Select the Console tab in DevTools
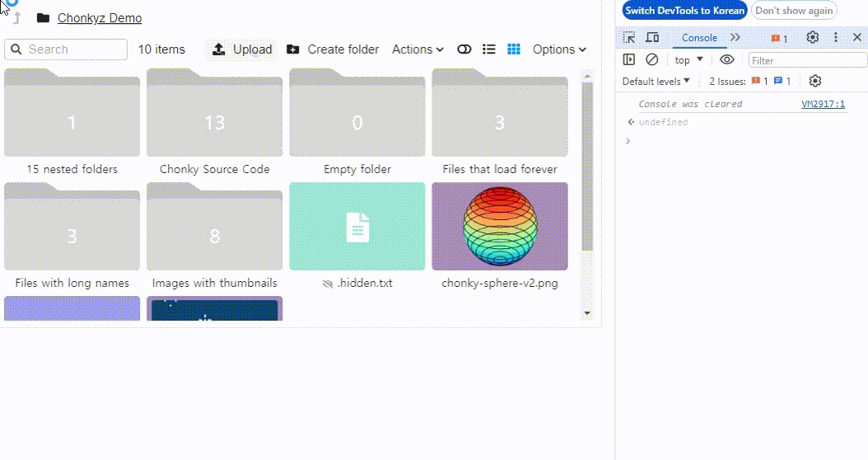Image resolution: width=868 pixels, height=460 pixels. tap(699, 38)
